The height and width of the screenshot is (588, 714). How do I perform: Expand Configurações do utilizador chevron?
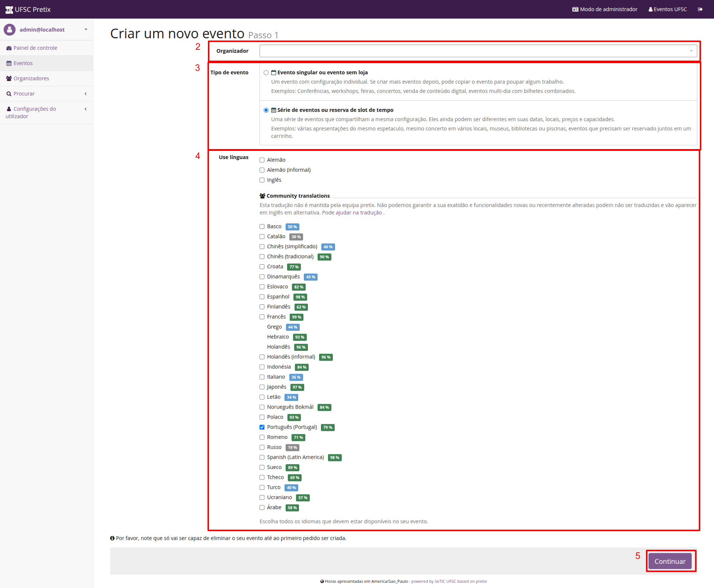[86, 109]
